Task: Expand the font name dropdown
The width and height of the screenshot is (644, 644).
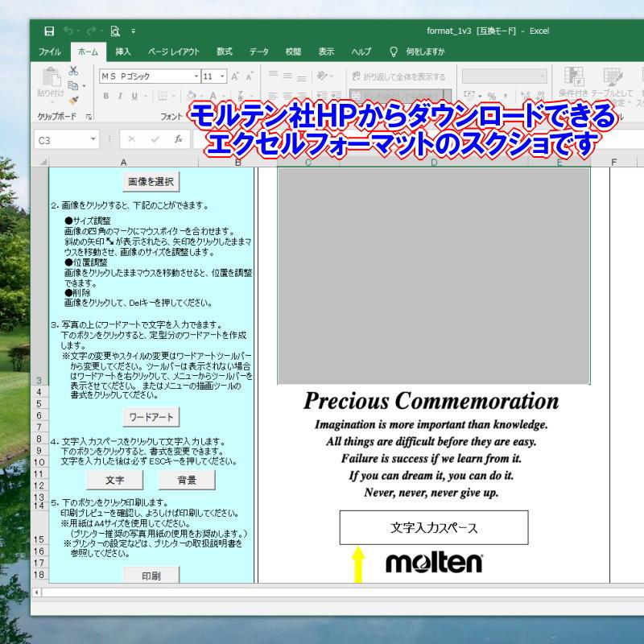Action: (x=196, y=76)
